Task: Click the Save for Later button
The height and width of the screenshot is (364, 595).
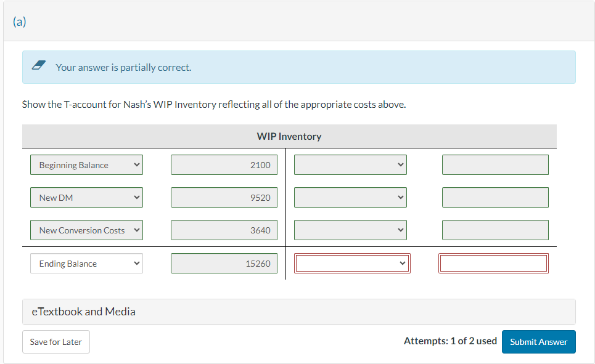Action: (55, 342)
